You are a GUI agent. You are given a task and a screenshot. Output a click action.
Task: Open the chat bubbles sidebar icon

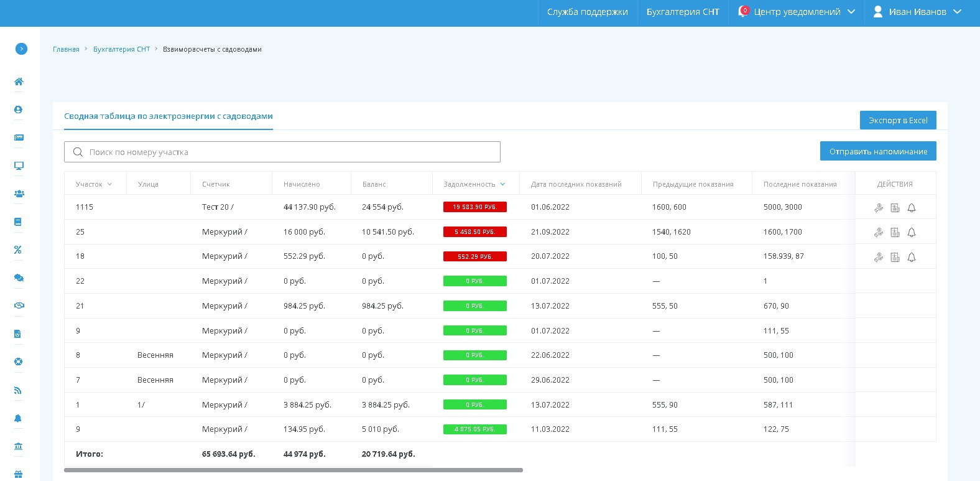click(x=19, y=278)
